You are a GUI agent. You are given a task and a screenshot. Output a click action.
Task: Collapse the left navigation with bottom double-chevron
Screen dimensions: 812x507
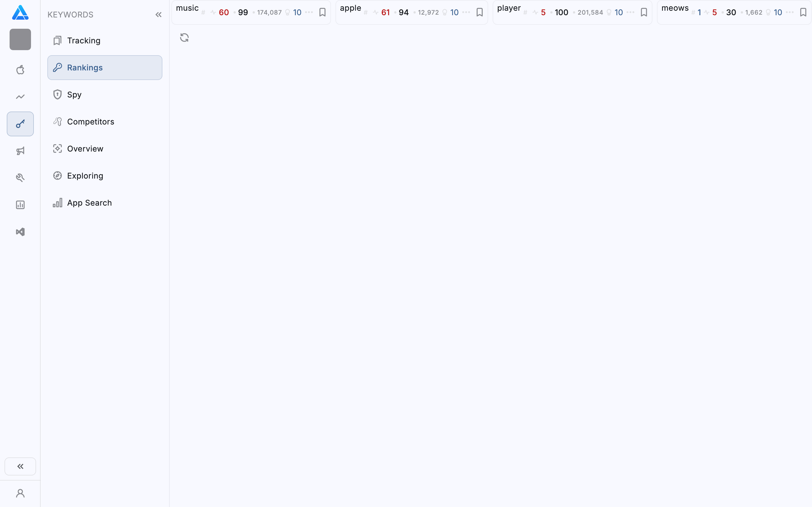20,466
